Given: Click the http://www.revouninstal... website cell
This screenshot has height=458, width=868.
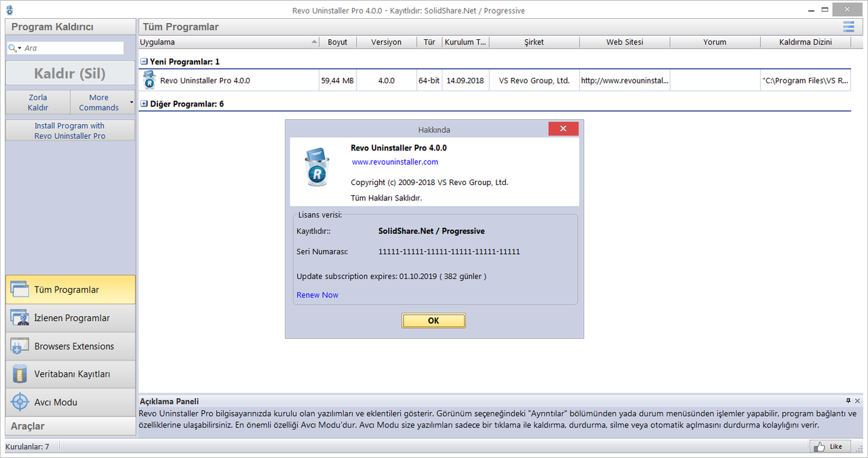Looking at the screenshot, I should (x=625, y=81).
